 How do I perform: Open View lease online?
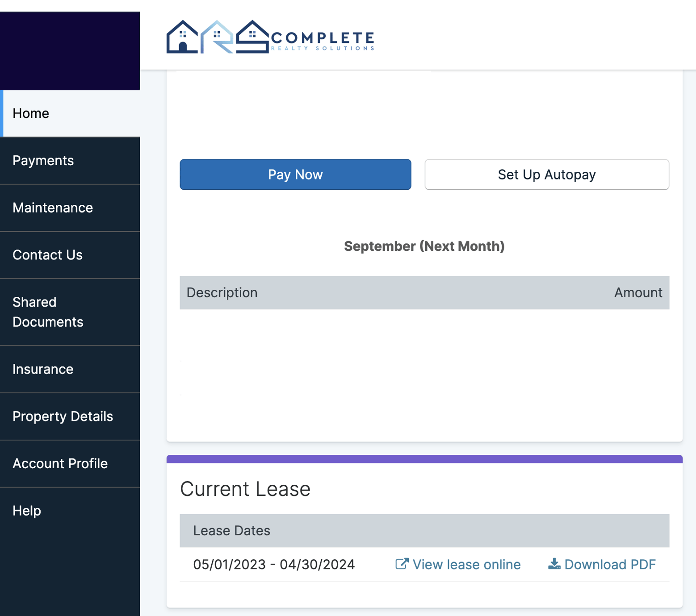pyautogui.click(x=466, y=564)
